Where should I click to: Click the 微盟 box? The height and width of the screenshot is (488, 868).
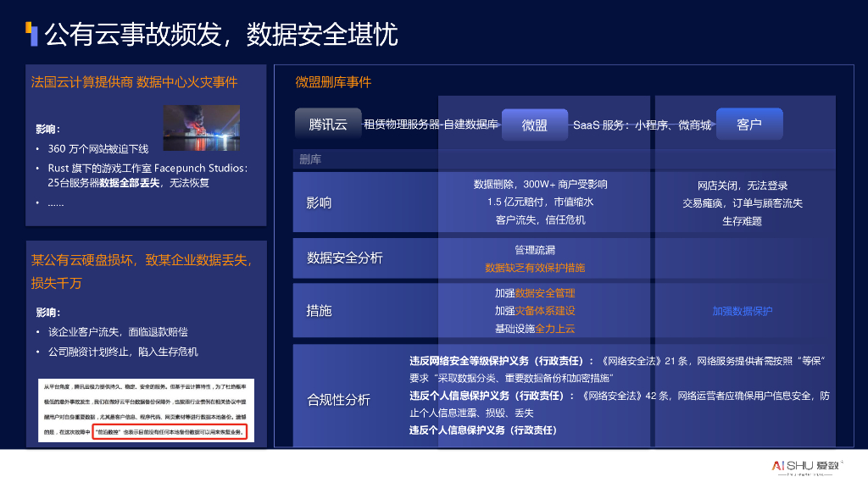click(x=534, y=125)
